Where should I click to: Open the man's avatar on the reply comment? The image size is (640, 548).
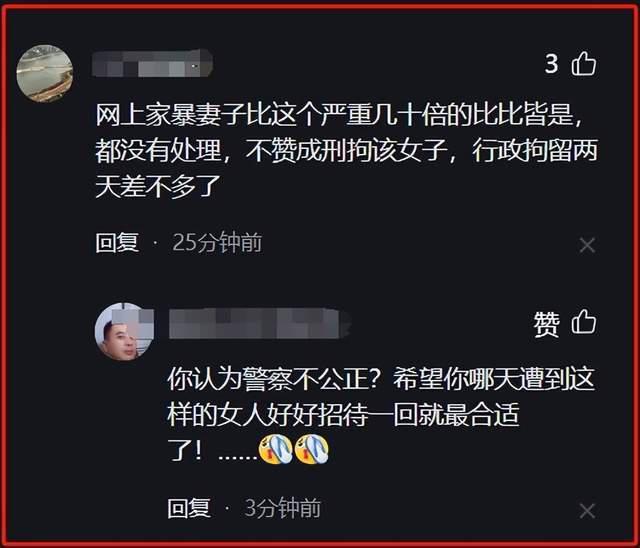[x=124, y=332]
